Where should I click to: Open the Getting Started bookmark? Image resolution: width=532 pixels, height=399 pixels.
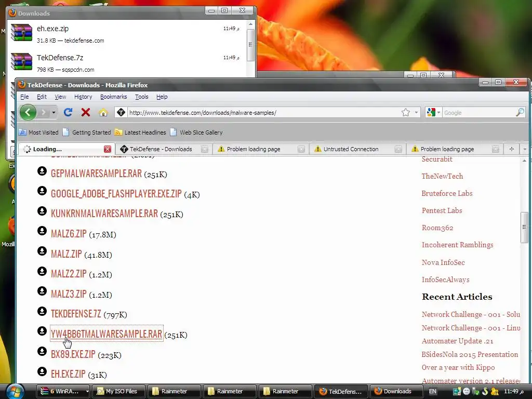click(87, 132)
